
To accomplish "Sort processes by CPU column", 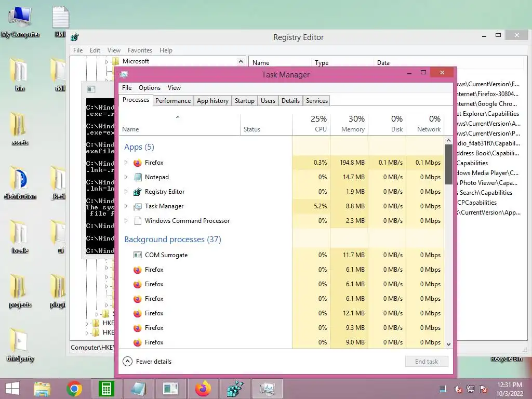I will 311,124.
